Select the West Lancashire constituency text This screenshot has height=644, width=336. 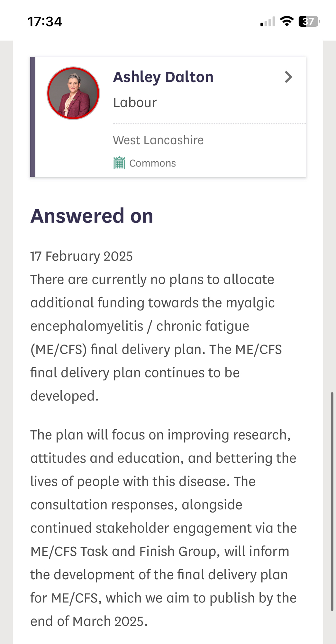[x=158, y=140]
